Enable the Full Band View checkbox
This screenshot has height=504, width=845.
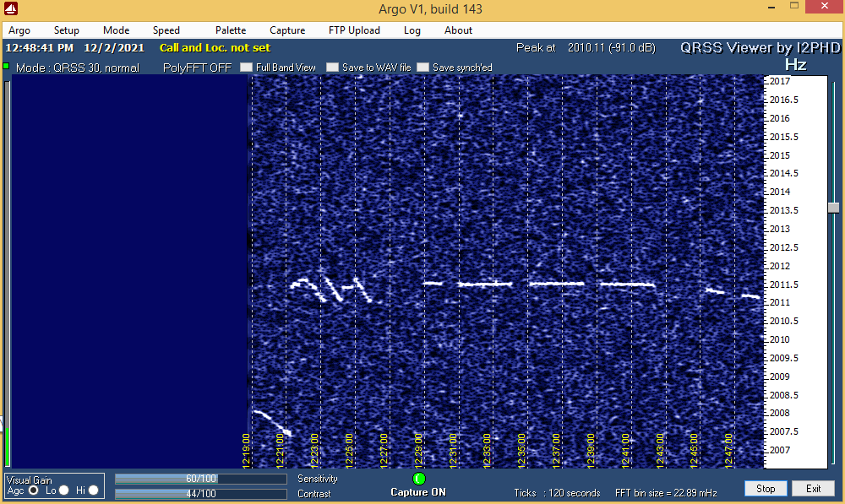pyautogui.click(x=246, y=68)
